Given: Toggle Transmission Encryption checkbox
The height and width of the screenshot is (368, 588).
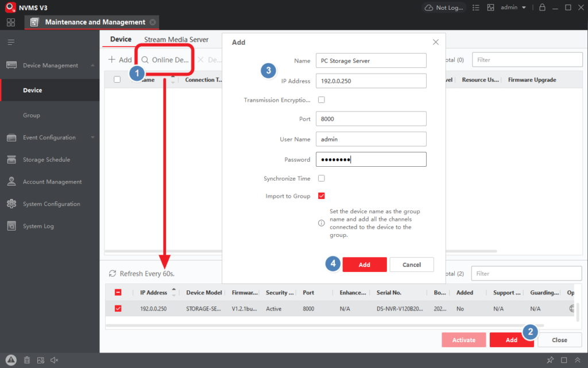Looking at the screenshot, I should [x=322, y=100].
